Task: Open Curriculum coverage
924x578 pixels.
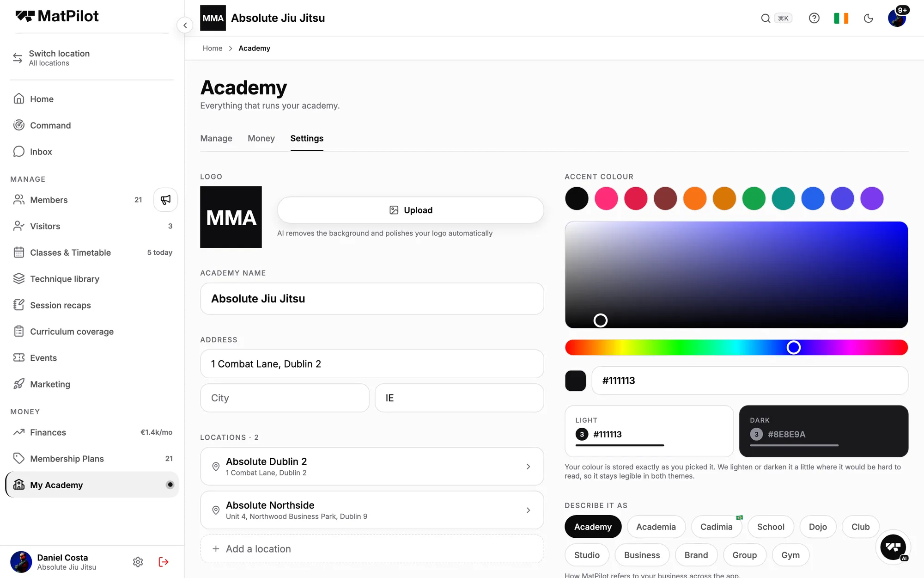Action: (91, 332)
